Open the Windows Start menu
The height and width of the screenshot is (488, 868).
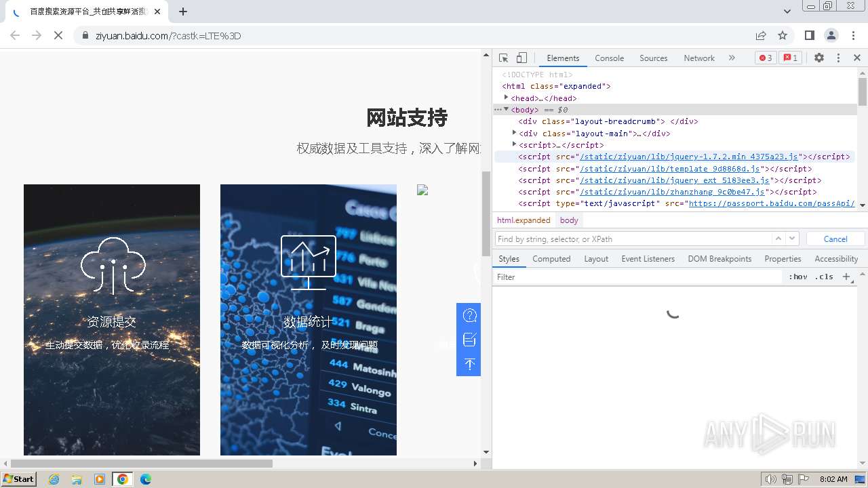[19, 479]
